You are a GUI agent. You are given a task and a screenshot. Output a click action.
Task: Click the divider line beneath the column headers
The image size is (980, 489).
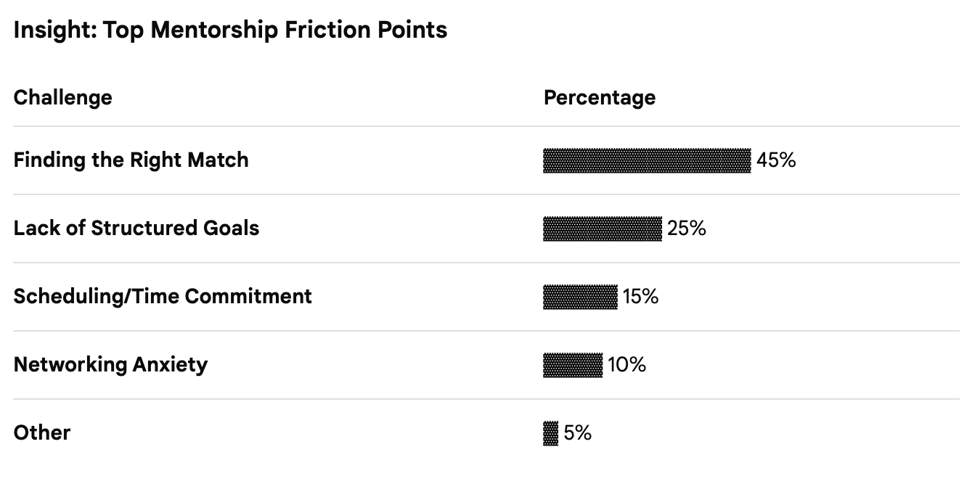click(x=486, y=126)
